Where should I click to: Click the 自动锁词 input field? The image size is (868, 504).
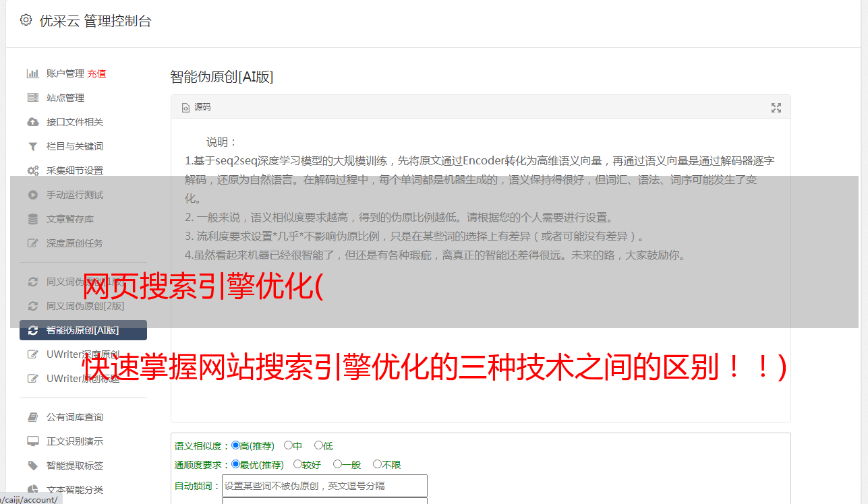point(324,486)
